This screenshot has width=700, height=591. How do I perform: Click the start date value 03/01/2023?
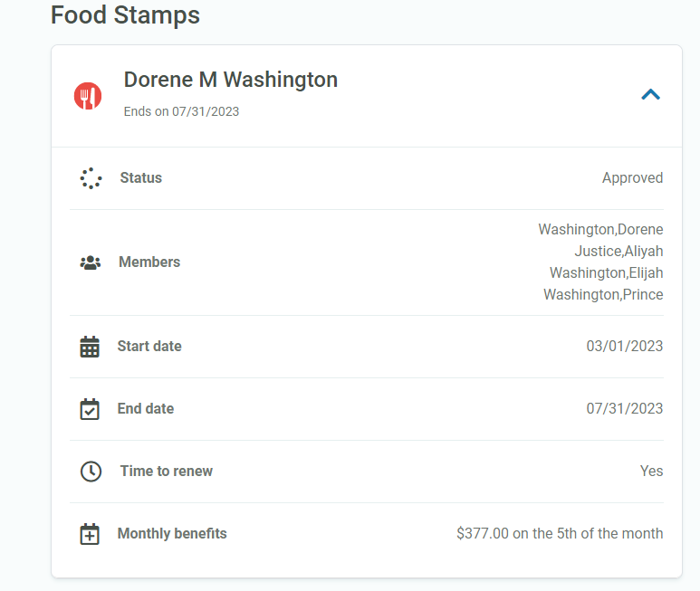(x=625, y=346)
